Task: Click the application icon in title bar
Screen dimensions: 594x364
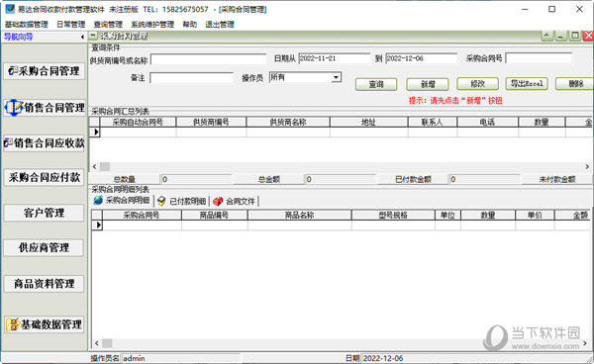Action: click(10, 9)
